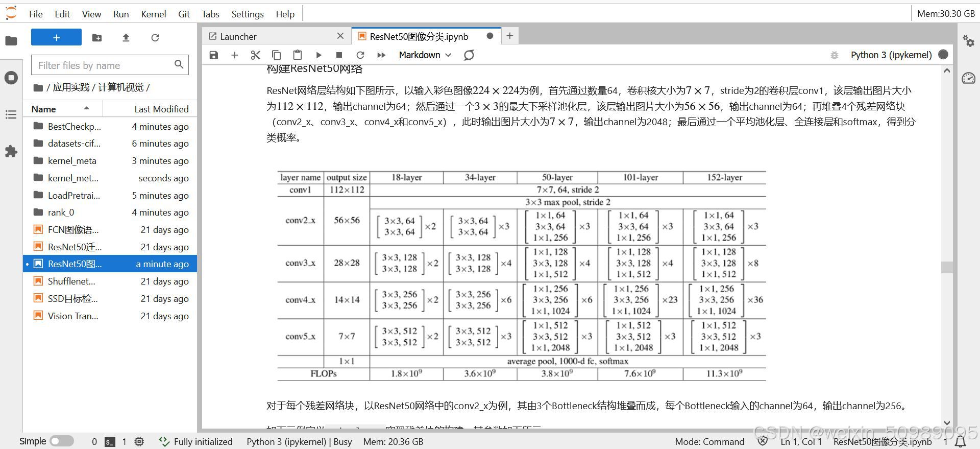Open the File menu
This screenshot has width=980, height=449.
pos(36,14)
